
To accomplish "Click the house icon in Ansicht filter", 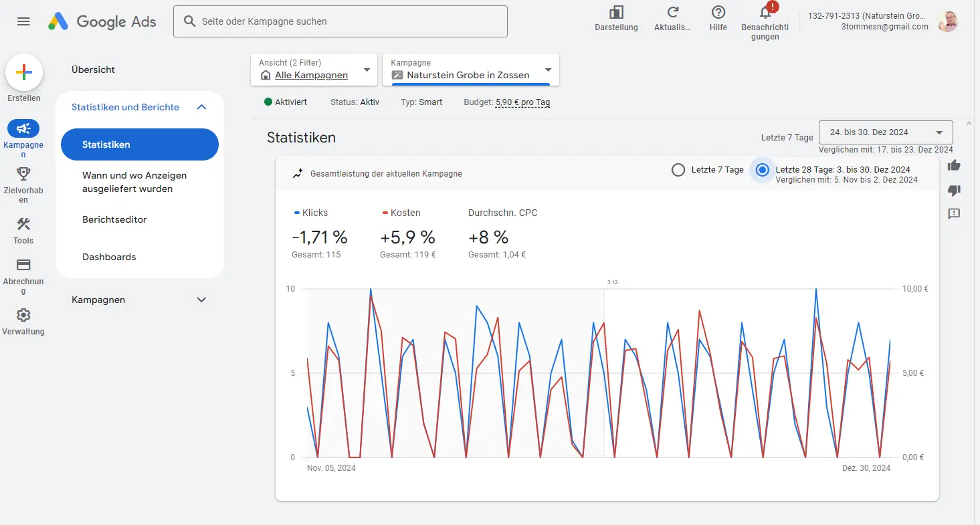I will 266,75.
